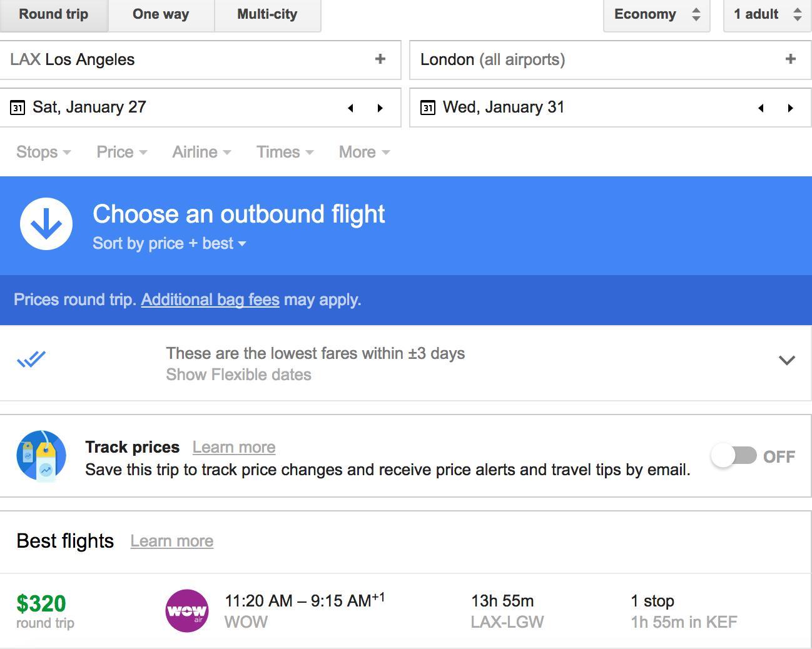Click the plus to add another origin airport
The width and height of the screenshot is (812, 649).
click(x=380, y=59)
